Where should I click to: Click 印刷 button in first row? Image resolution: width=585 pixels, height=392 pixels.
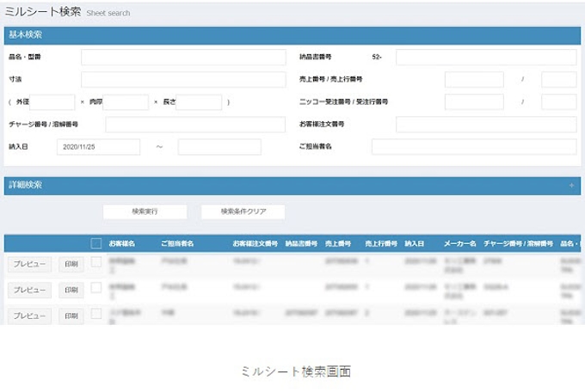(71, 265)
